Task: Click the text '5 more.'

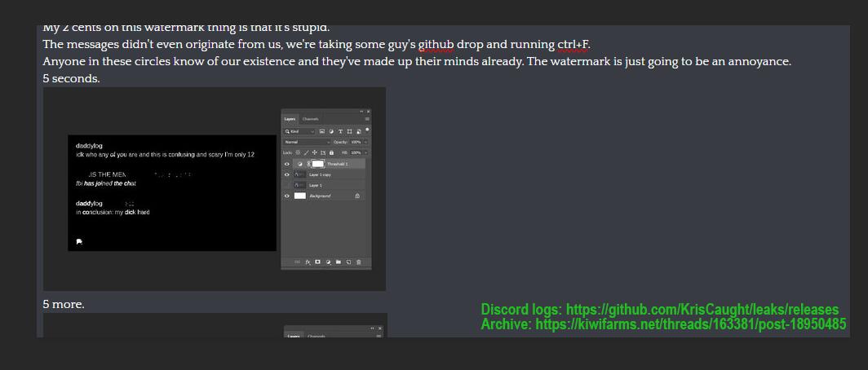Action: [x=64, y=304]
